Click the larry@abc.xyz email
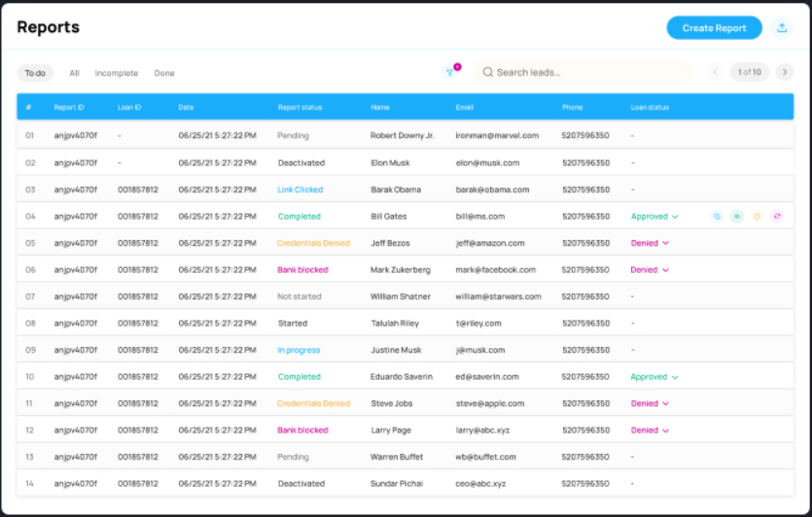Screen dimensions: 812x517 point(482,431)
